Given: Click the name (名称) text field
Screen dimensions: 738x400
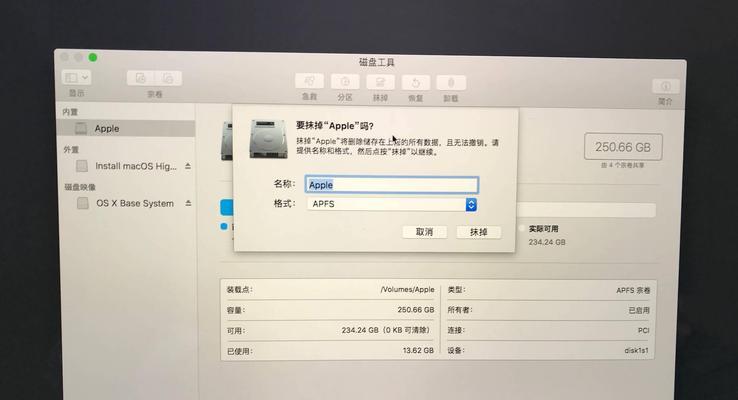Looking at the screenshot, I should (392, 185).
